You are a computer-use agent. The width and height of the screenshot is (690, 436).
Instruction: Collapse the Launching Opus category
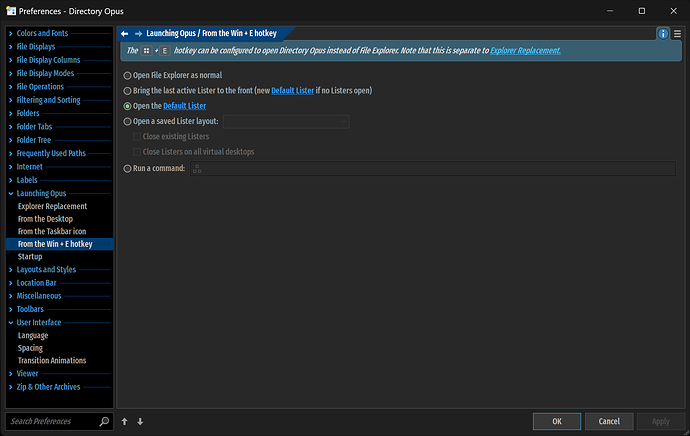11,194
